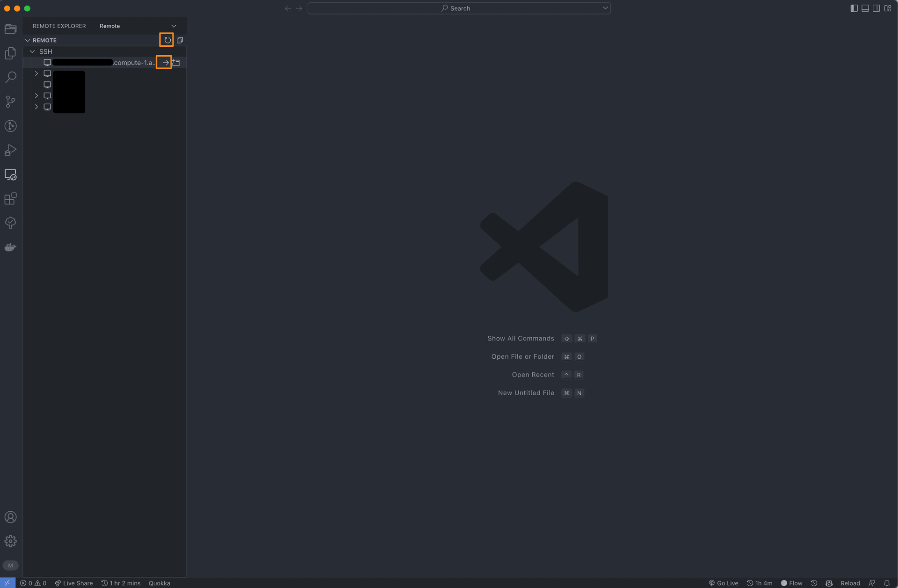This screenshot has width=898, height=588.
Task: Click Go Live in status bar
Action: 723,583
